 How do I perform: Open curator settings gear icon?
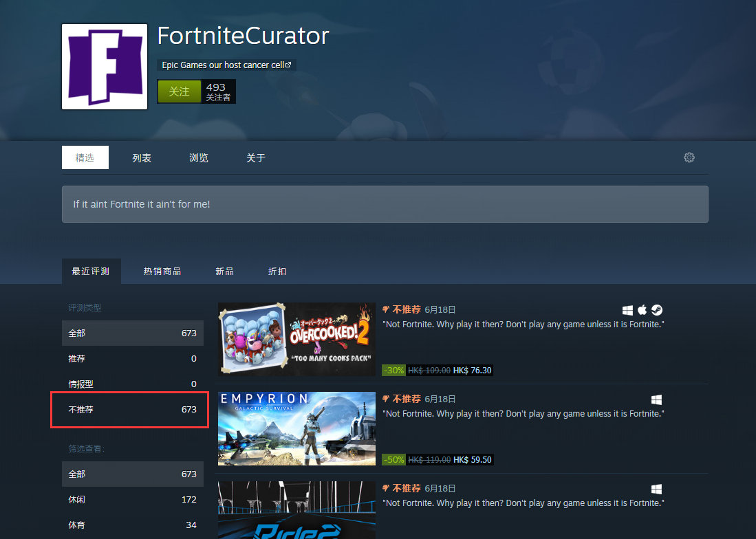[689, 157]
